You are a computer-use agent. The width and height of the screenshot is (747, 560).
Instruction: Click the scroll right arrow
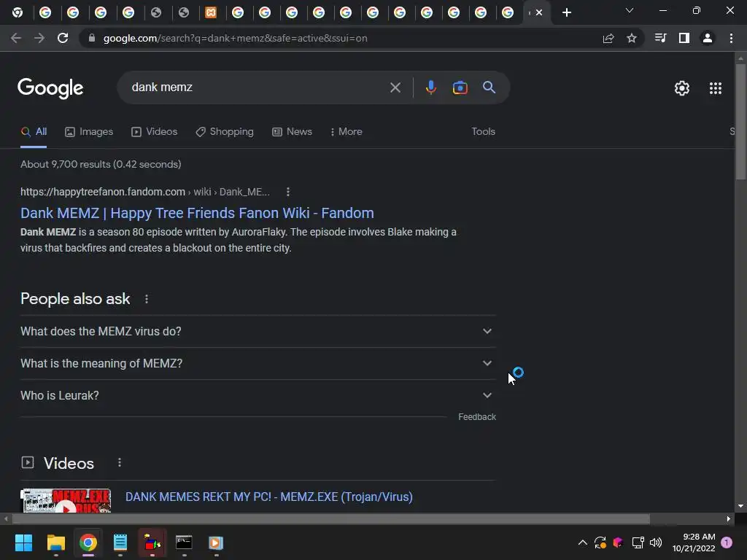(x=729, y=518)
